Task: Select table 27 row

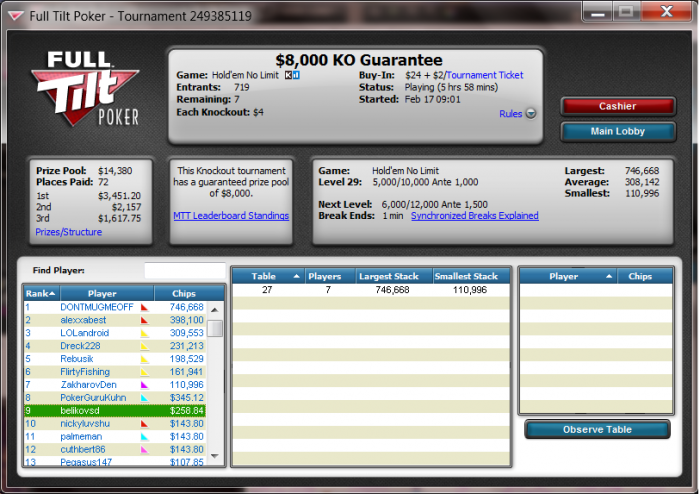Action: pos(371,290)
